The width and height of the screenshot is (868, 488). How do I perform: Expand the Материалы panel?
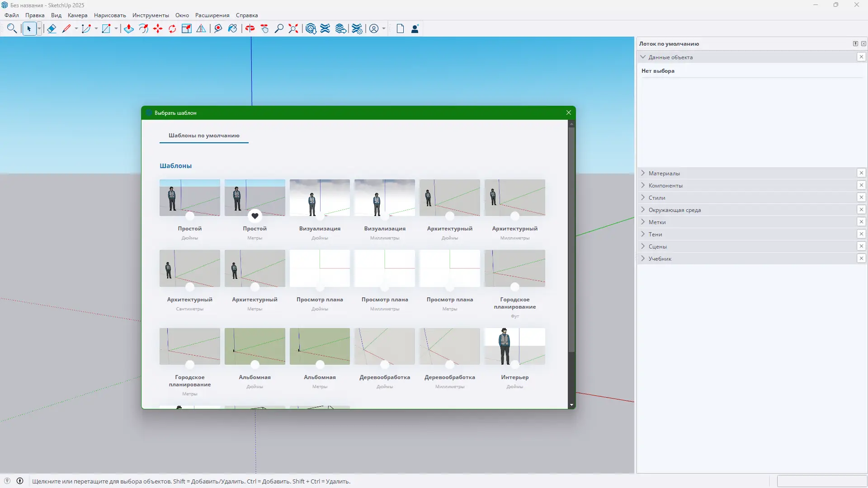click(x=643, y=173)
